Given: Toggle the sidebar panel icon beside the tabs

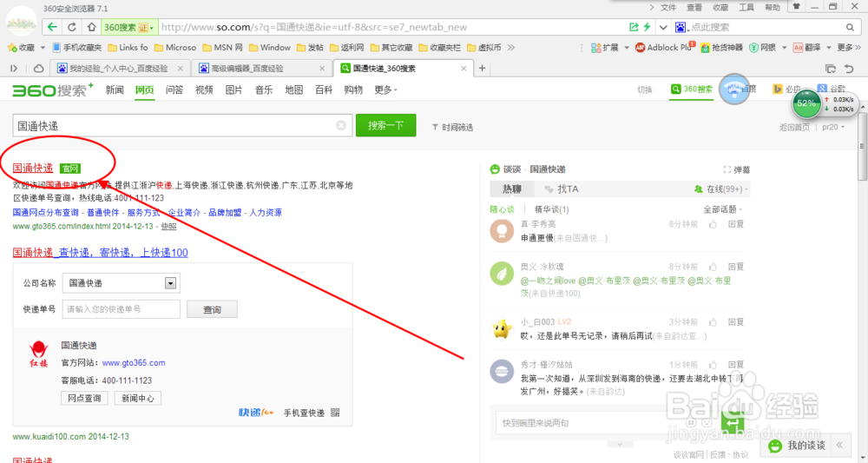Looking at the screenshot, I should click(x=14, y=68).
